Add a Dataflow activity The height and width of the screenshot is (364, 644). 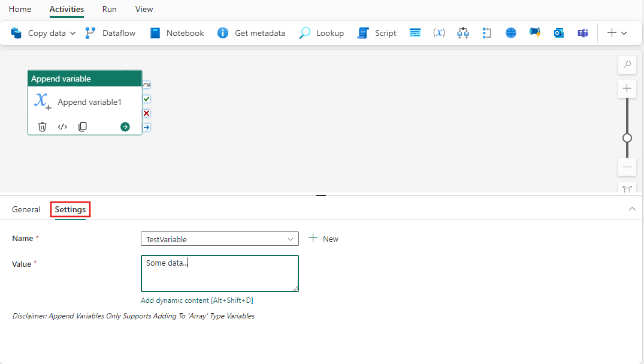point(110,33)
